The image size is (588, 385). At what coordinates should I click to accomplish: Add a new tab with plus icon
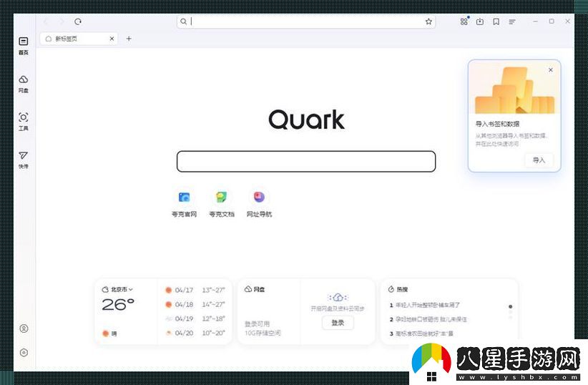(x=129, y=39)
